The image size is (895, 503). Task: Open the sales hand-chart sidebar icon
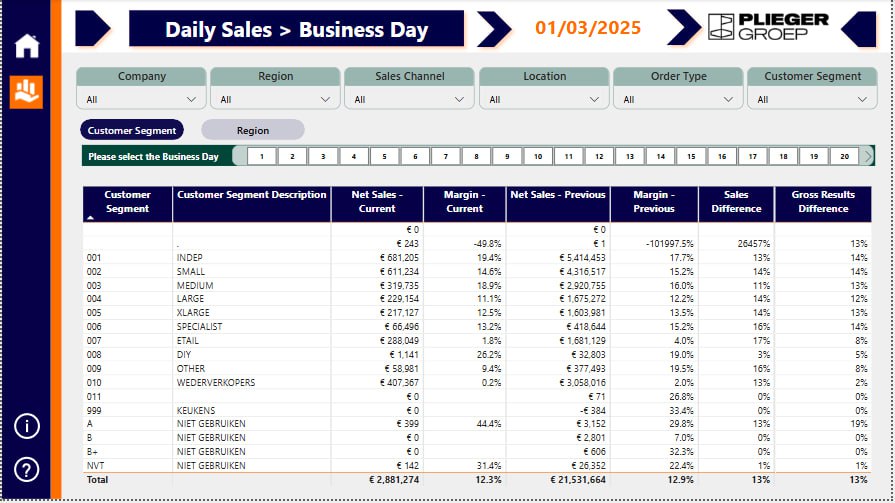pyautogui.click(x=26, y=92)
